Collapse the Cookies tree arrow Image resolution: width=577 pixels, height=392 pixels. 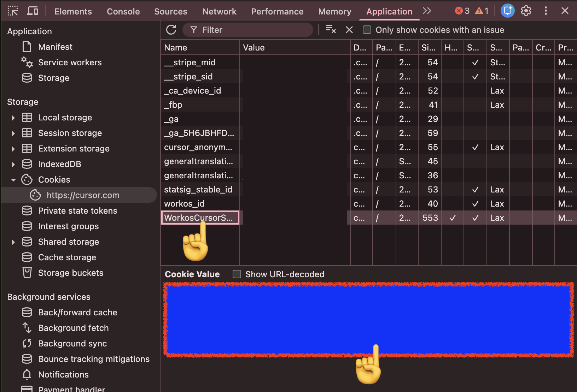pos(13,180)
